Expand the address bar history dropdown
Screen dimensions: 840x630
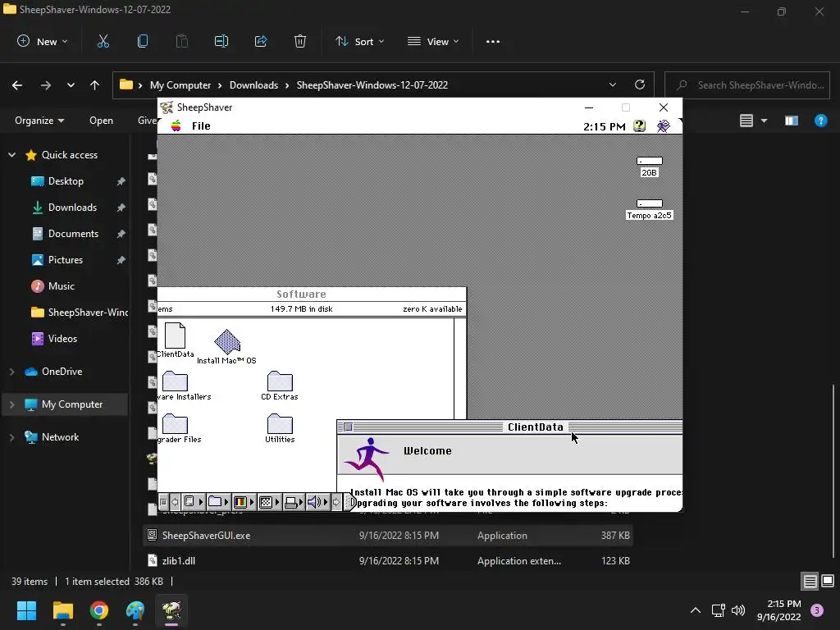coord(612,84)
